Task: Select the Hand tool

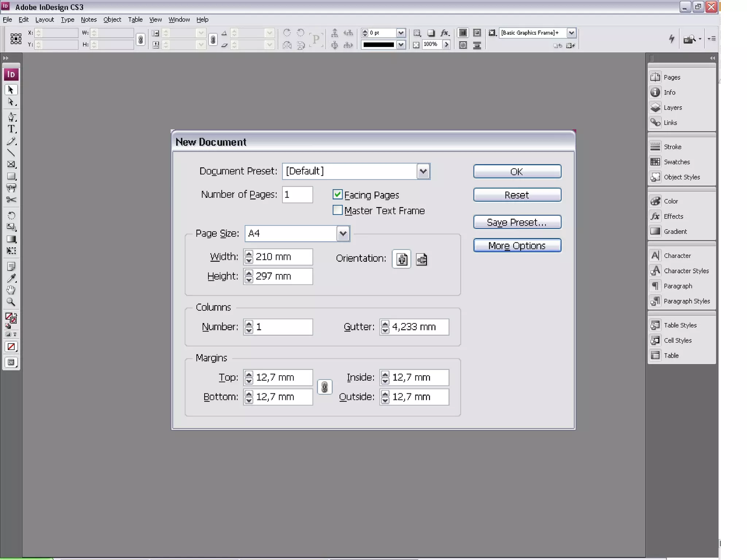Action: point(11,290)
